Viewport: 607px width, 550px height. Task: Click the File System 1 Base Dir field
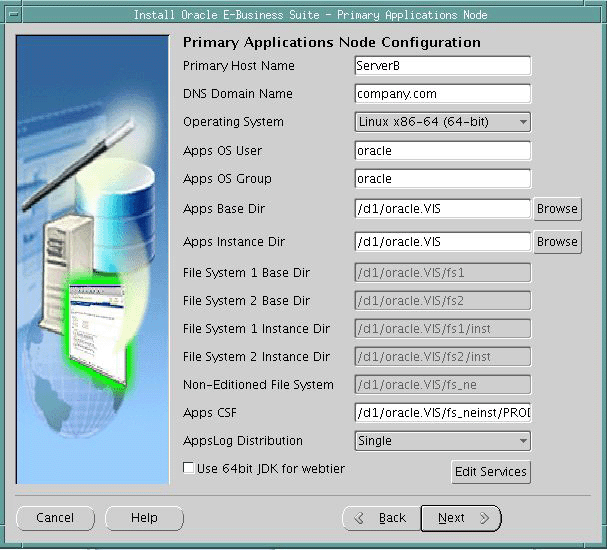[442, 272]
